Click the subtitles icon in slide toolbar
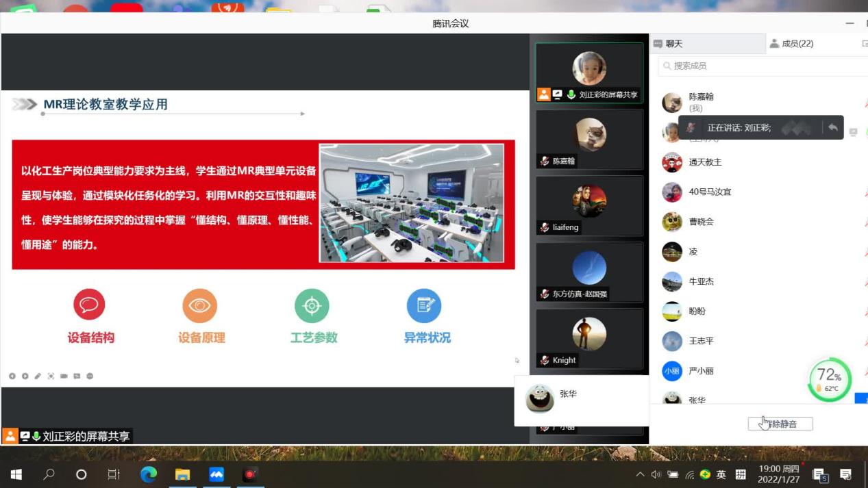 click(77, 376)
